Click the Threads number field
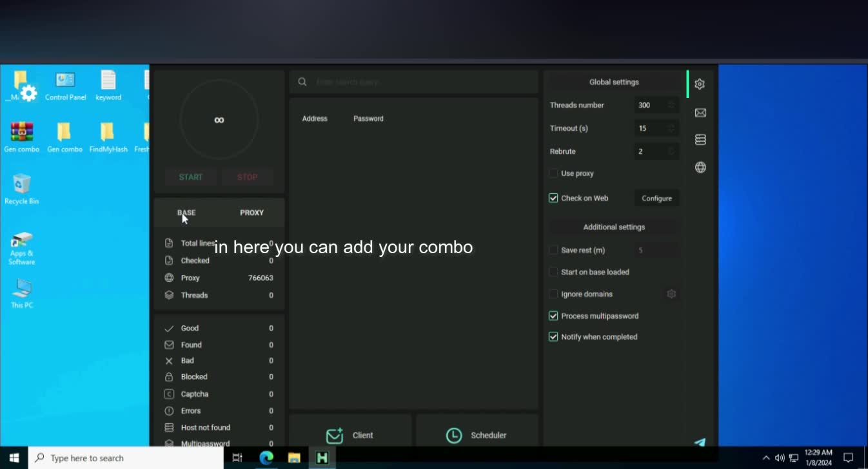Viewport: 868px width, 469px height. tap(656, 105)
